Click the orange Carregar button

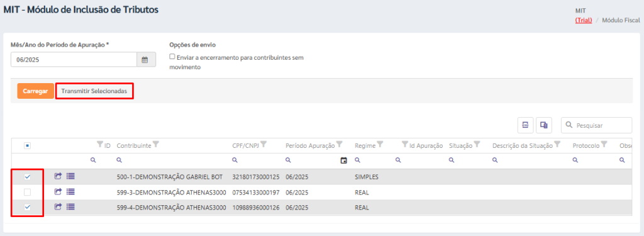pyautogui.click(x=35, y=91)
